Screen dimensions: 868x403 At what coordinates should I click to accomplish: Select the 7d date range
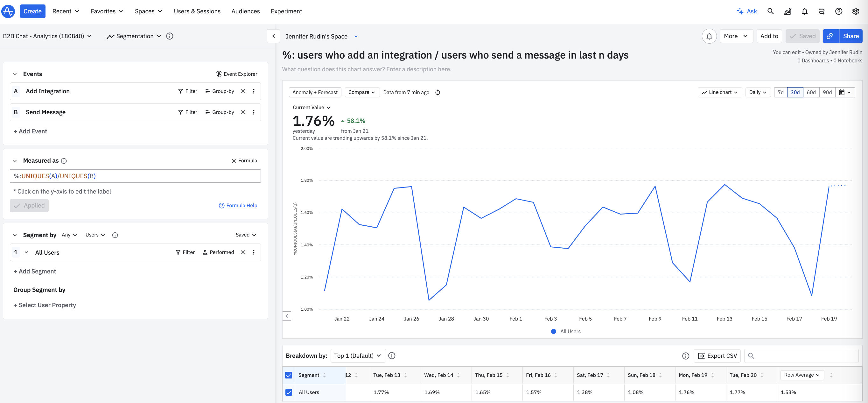780,92
